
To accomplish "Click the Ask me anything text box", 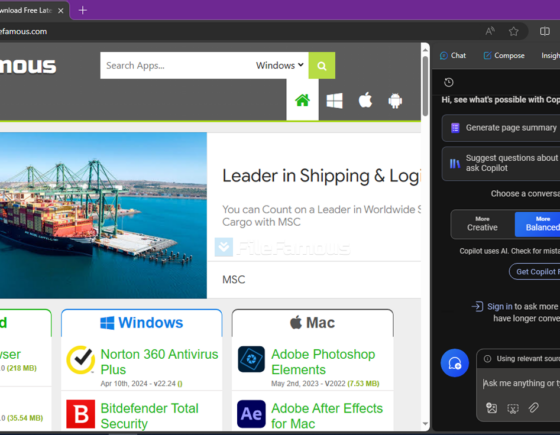I will pyautogui.click(x=521, y=383).
